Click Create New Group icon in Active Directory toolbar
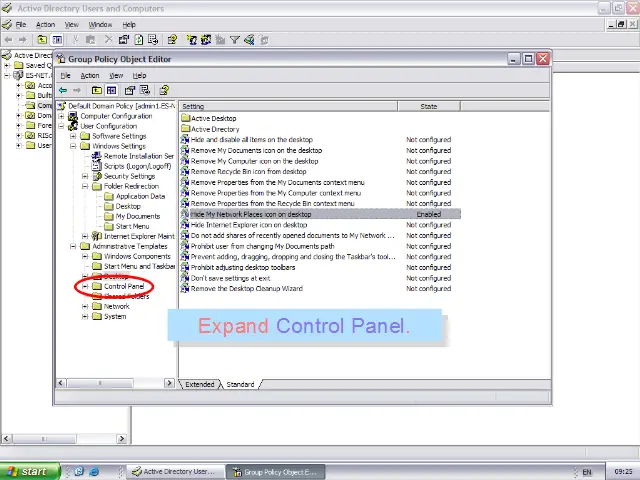The image size is (640, 480). (206, 40)
